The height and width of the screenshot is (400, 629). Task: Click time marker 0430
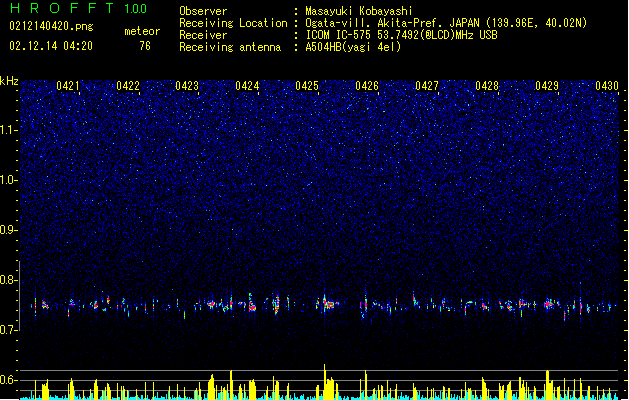[x=607, y=86]
